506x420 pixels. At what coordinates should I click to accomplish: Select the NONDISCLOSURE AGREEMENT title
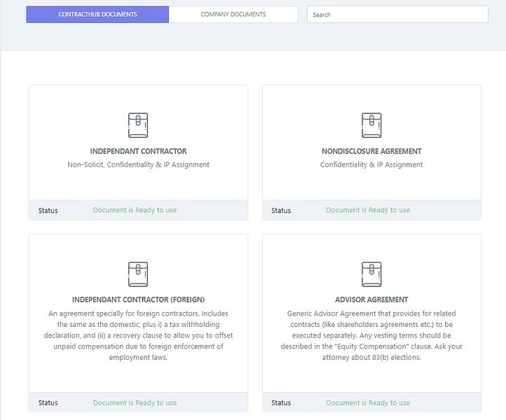(371, 151)
